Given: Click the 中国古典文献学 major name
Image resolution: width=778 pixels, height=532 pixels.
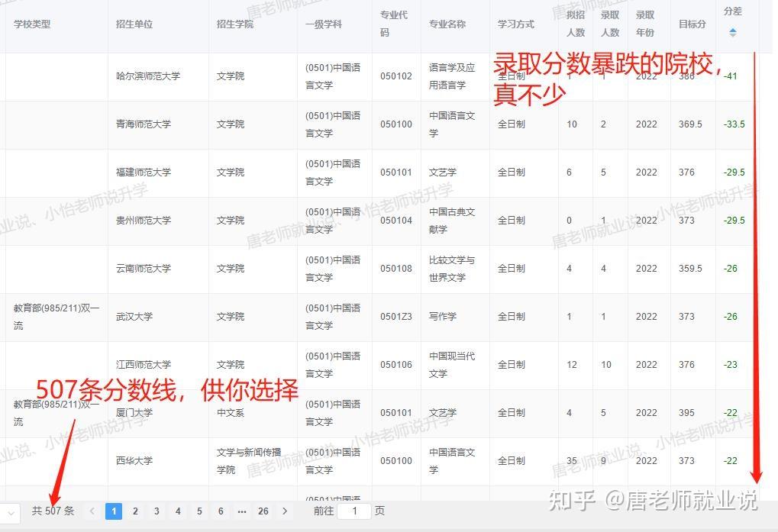Looking at the screenshot, I should [x=452, y=221].
